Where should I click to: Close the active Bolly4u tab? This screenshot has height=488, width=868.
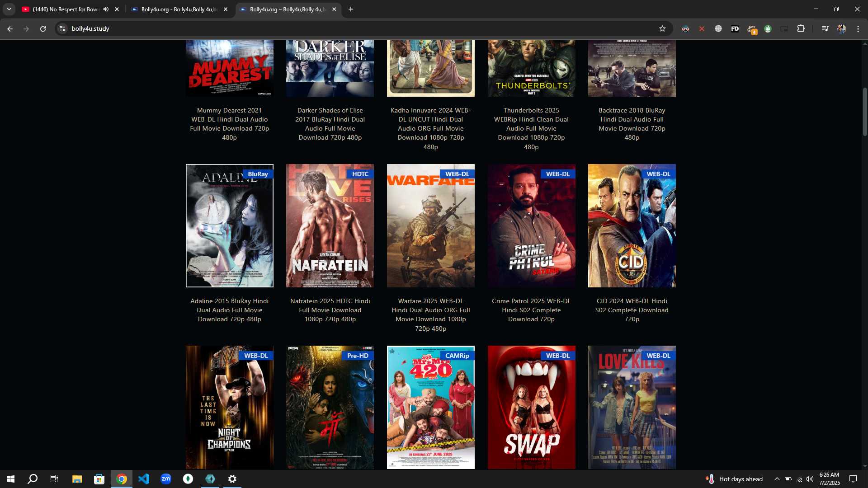(334, 9)
